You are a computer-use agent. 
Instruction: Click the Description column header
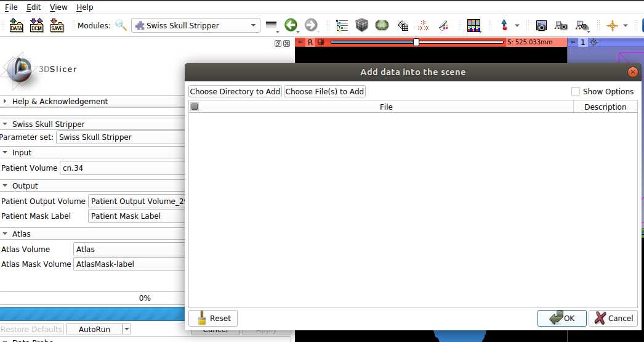pyautogui.click(x=605, y=107)
